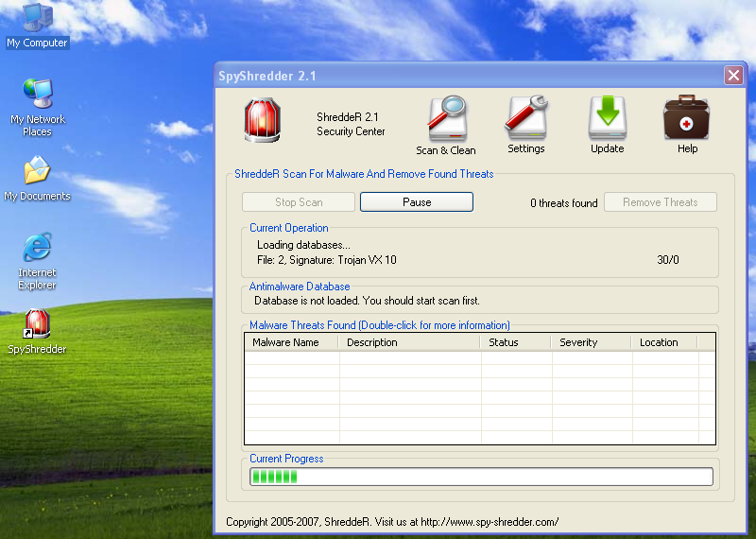
Task: Click 'Database is not loaded' message
Action: pos(367,301)
